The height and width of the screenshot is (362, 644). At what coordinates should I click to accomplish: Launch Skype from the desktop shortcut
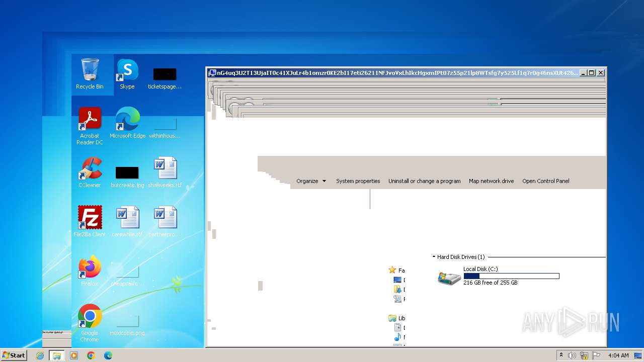[x=127, y=74]
